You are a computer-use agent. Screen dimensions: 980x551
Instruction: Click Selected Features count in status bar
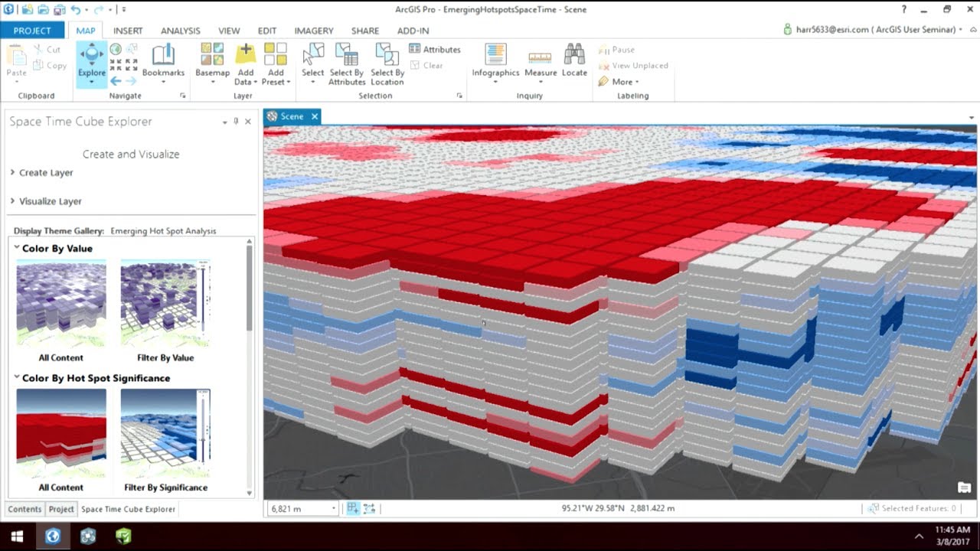tap(912, 508)
